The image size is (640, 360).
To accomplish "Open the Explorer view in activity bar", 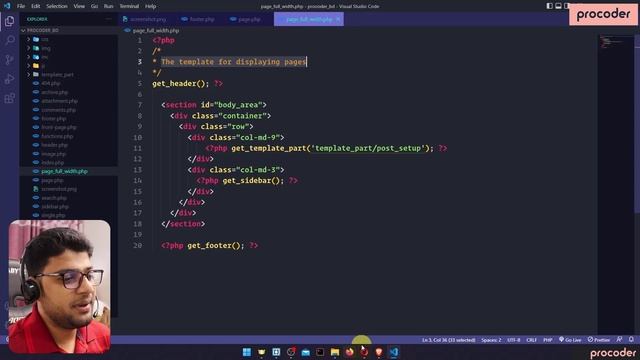I will pos(9,21).
